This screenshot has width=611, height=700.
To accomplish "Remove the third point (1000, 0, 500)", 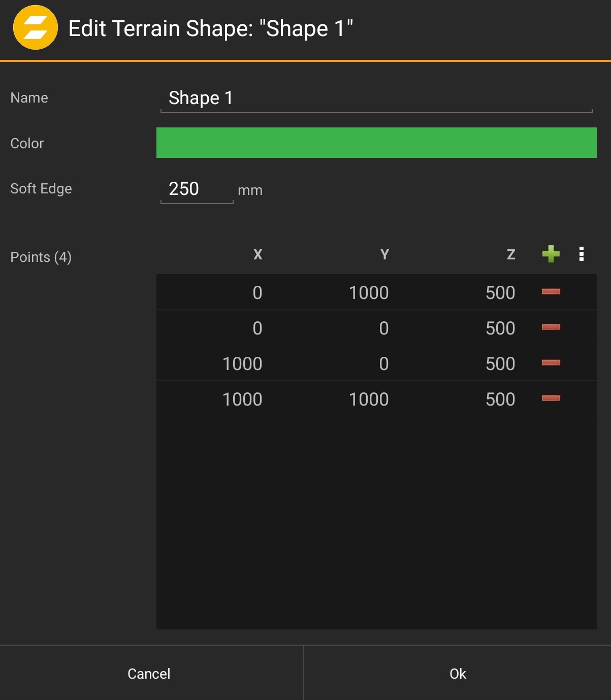I will pyautogui.click(x=551, y=363).
